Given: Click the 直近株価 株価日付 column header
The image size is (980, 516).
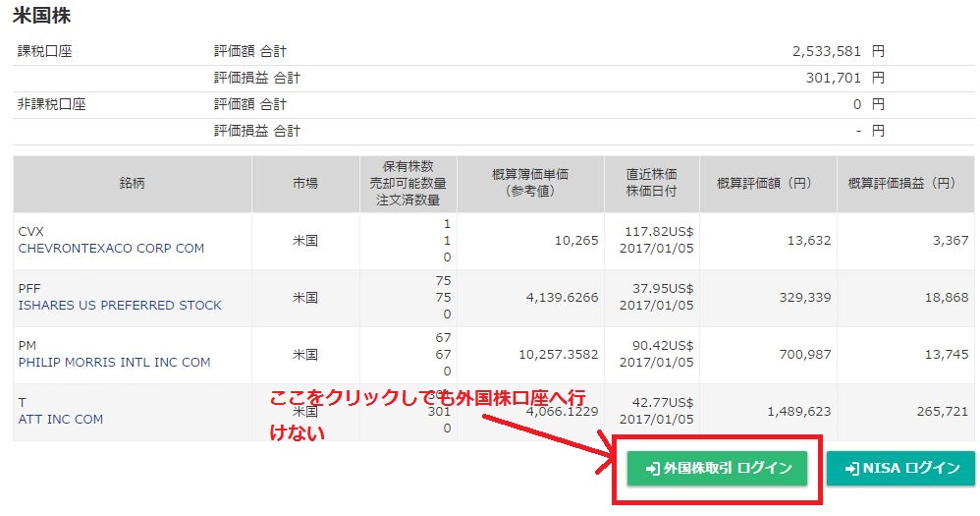Looking at the screenshot, I should click(651, 183).
